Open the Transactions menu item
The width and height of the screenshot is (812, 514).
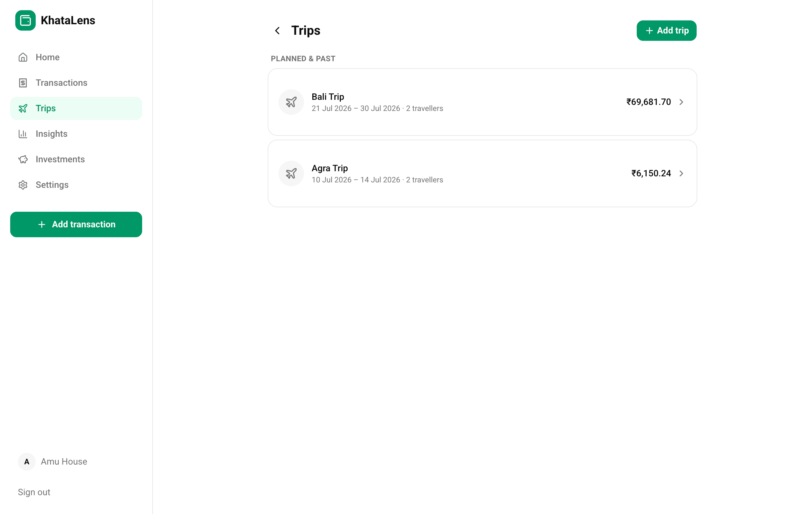76,83
